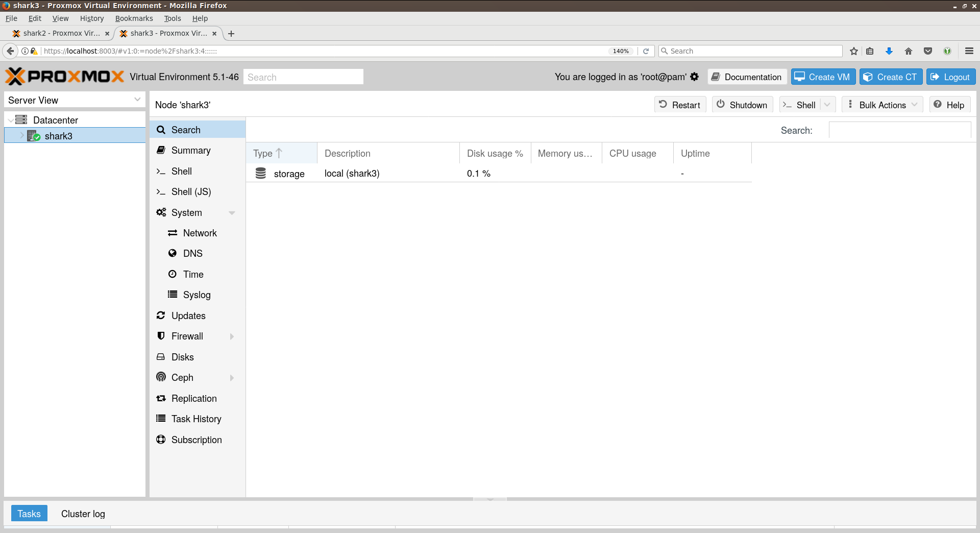Switch to the Cluster log tab
Screen dimensions: 980x533
point(83,514)
